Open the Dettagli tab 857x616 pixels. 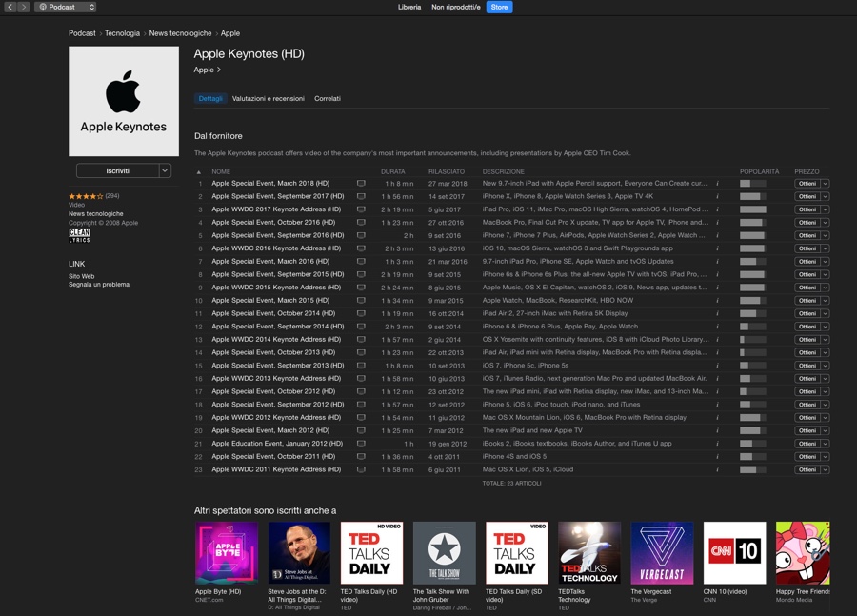point(210,99)
